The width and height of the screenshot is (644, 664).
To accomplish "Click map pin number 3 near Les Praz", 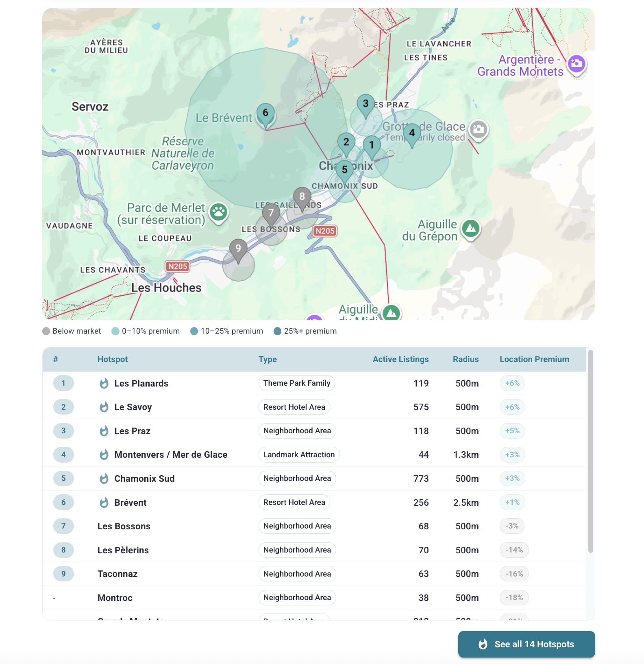I will [x=366, y=106].
